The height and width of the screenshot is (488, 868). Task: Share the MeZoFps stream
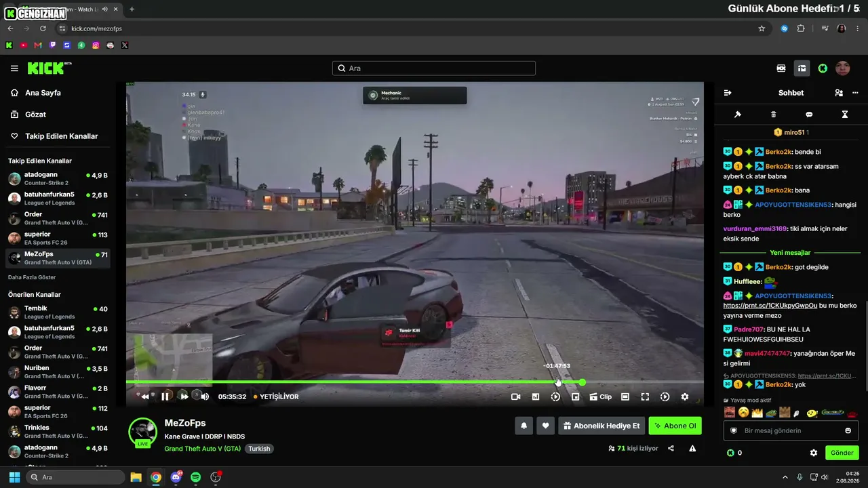pyautogui.click(x=671, y=448)
